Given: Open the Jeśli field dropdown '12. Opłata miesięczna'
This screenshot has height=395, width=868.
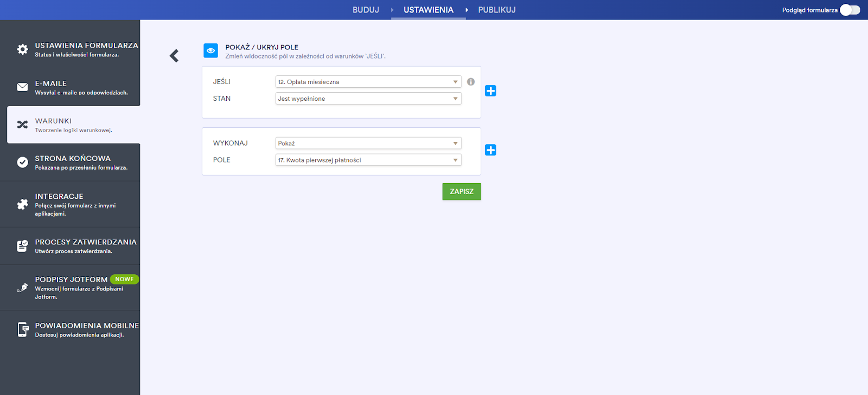Looking at the screenshot, I should (368, 82).
